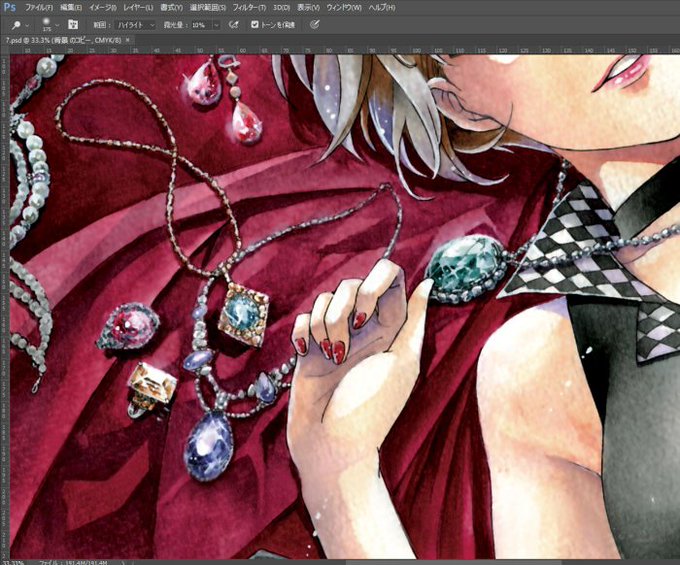Toggle the brush settings panel icon
The image size is (680, 565).
coord(73,25)
